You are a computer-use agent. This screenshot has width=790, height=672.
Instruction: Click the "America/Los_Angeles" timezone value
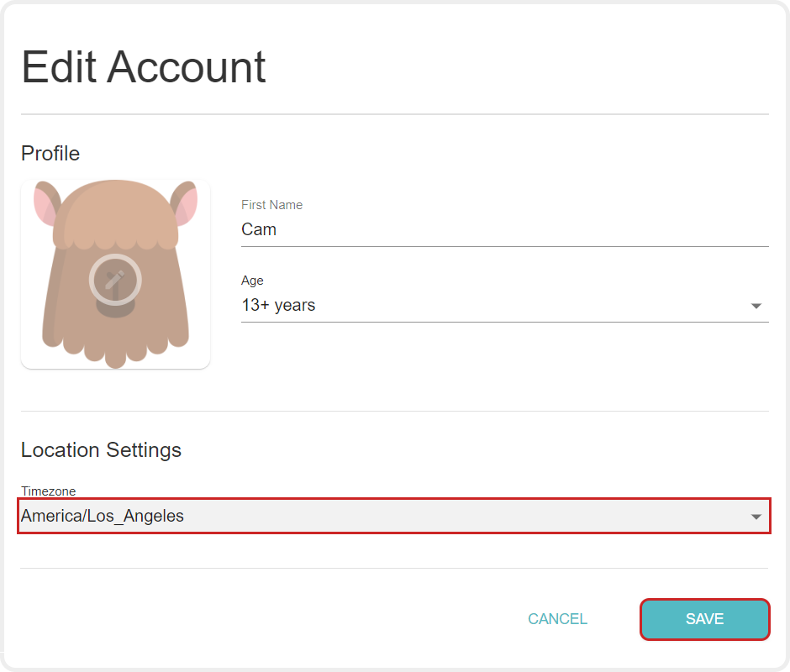[103, 516]
